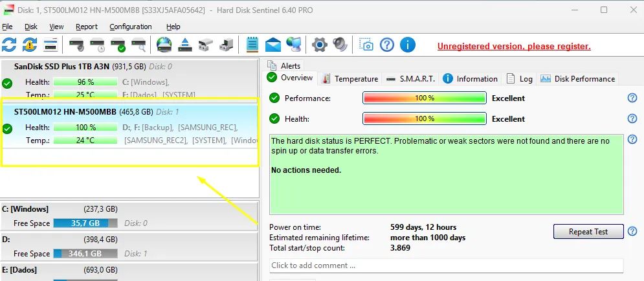Click the Unregistered version, please register link
This screenshot has height=281, width=644.
tap(514, 47)
